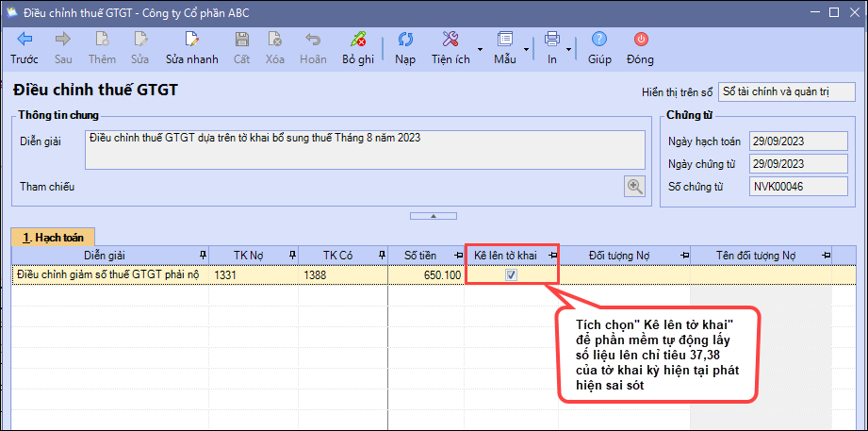The width and height of the screenshot is (868, 431).
Task: Click the Sửa nhanh quick edit icon
Action: tap(192, 40)
